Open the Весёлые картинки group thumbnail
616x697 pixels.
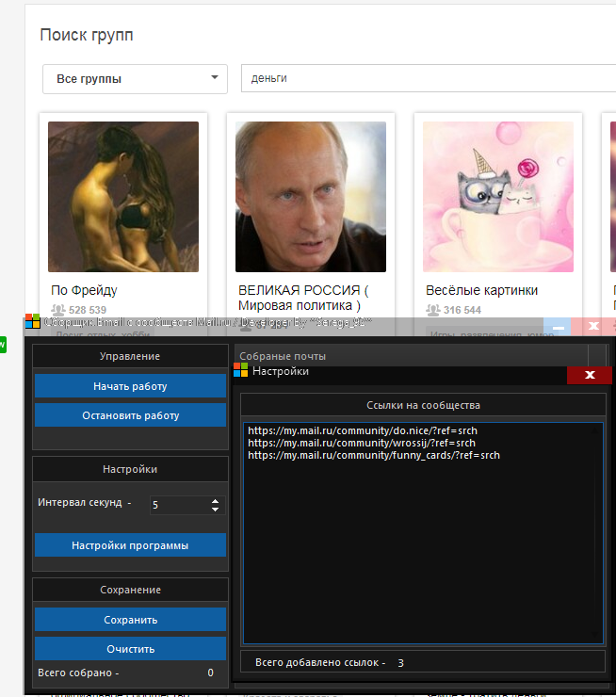coord(498,197)
